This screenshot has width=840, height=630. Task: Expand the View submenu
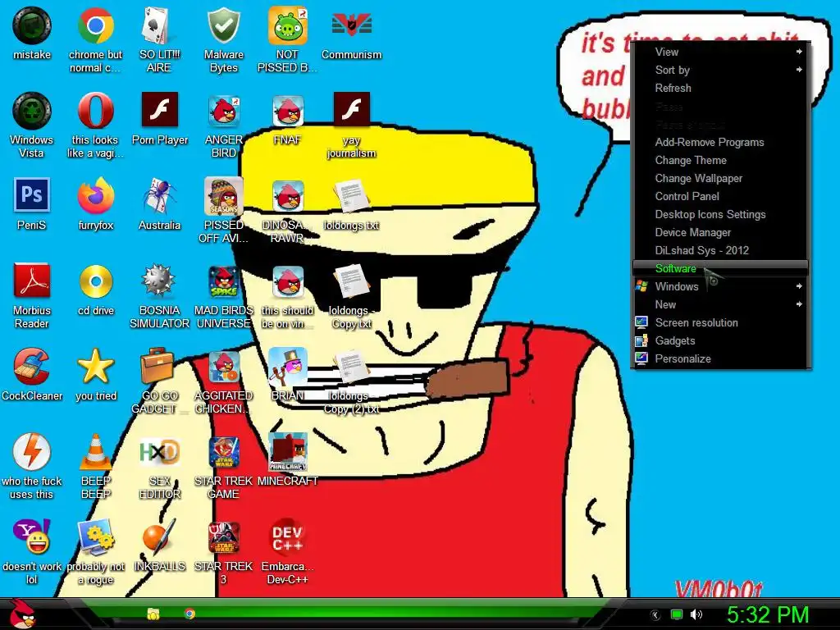720,52
